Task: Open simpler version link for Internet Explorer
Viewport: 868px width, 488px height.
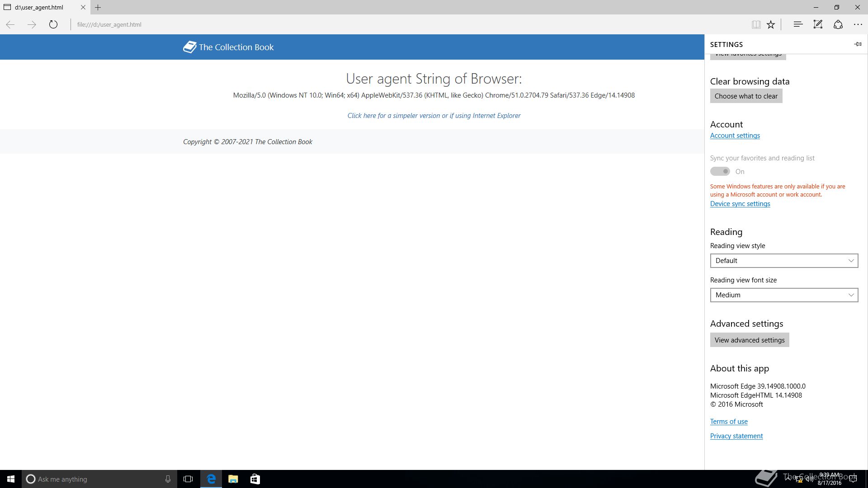Action: [434, 116]
